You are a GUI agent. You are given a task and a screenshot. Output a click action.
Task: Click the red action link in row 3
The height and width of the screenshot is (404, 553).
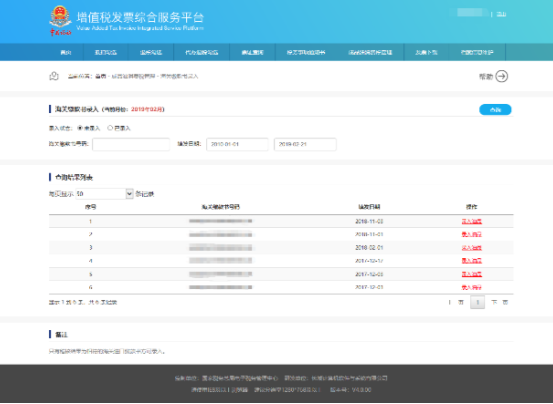coord(472,248)
